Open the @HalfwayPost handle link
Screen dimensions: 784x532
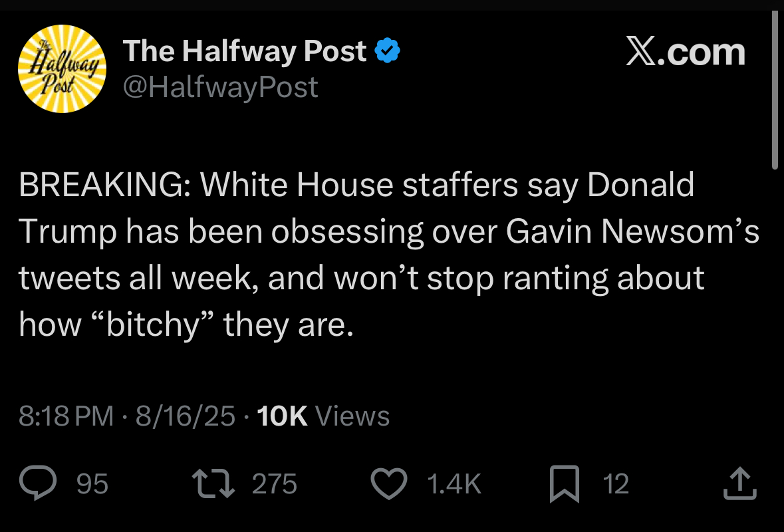pos(221,87)
